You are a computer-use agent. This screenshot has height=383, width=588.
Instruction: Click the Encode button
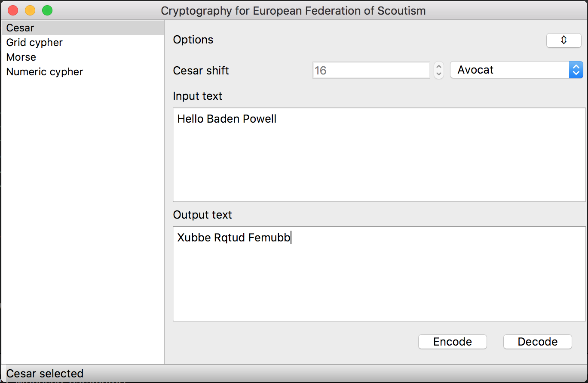tap(453, 342)
